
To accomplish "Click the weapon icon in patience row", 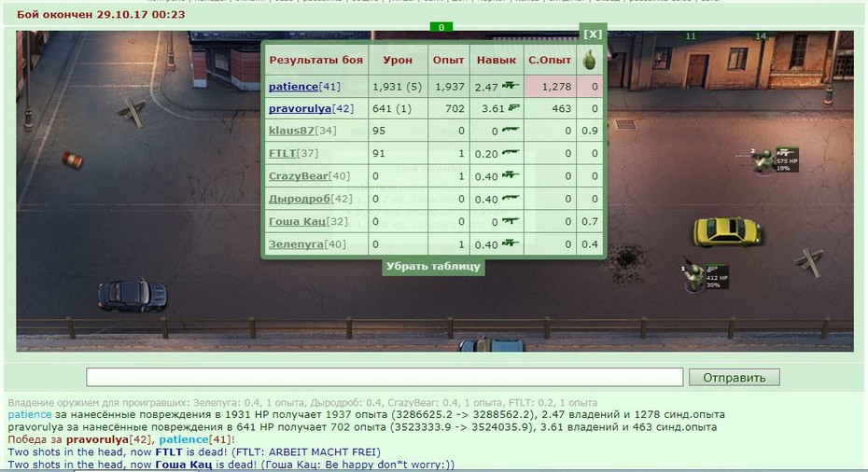I will tap(511, 86).
